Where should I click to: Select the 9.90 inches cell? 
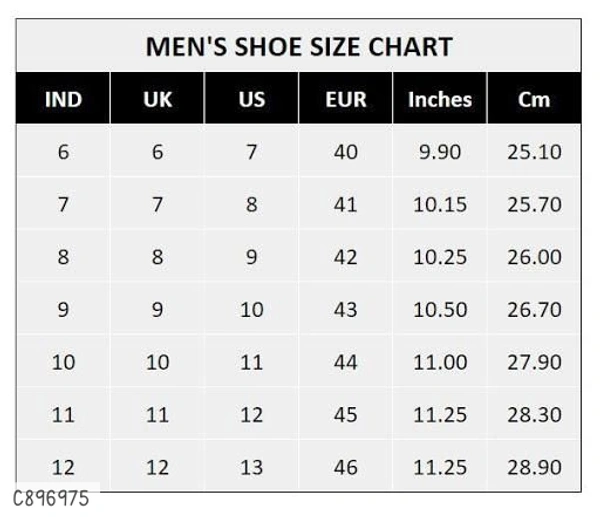coord(439,152)
